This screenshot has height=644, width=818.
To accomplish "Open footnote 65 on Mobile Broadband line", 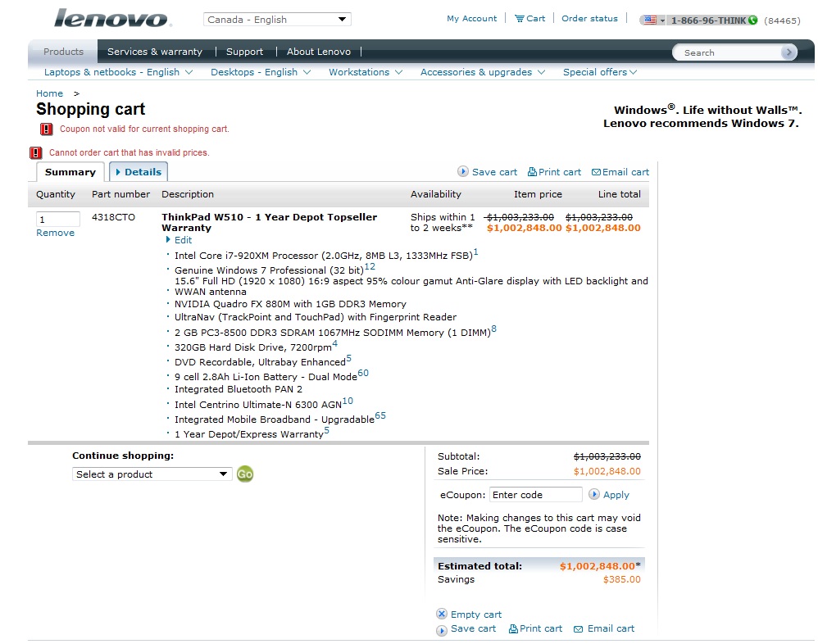I will pos(380,415).
